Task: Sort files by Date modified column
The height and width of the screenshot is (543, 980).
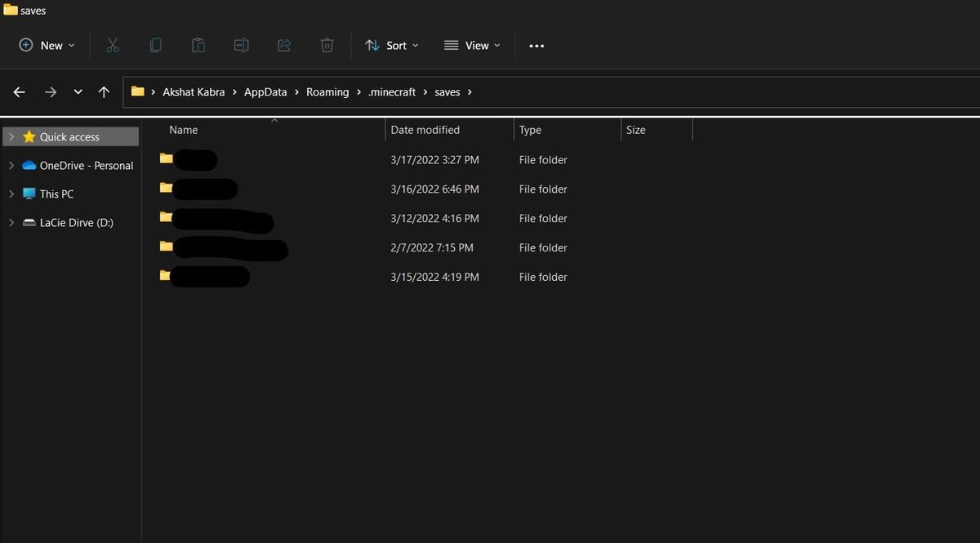Action: (x=425, y=129)
